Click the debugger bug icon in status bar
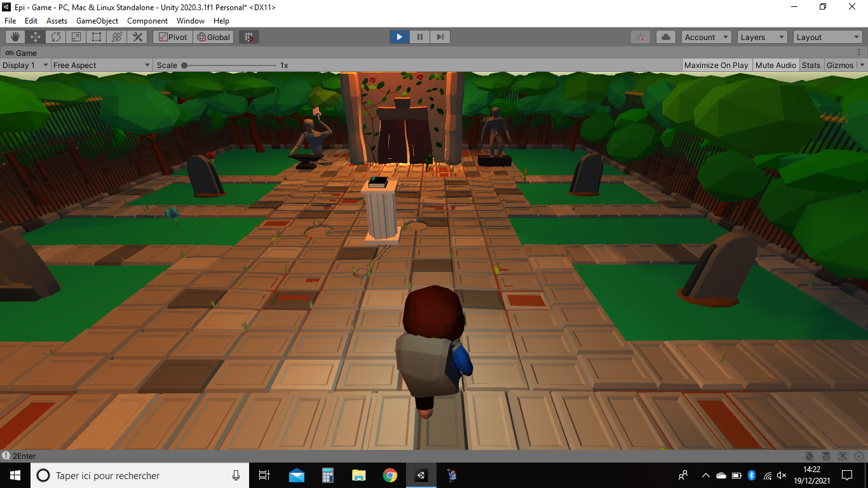 [810, 456]
